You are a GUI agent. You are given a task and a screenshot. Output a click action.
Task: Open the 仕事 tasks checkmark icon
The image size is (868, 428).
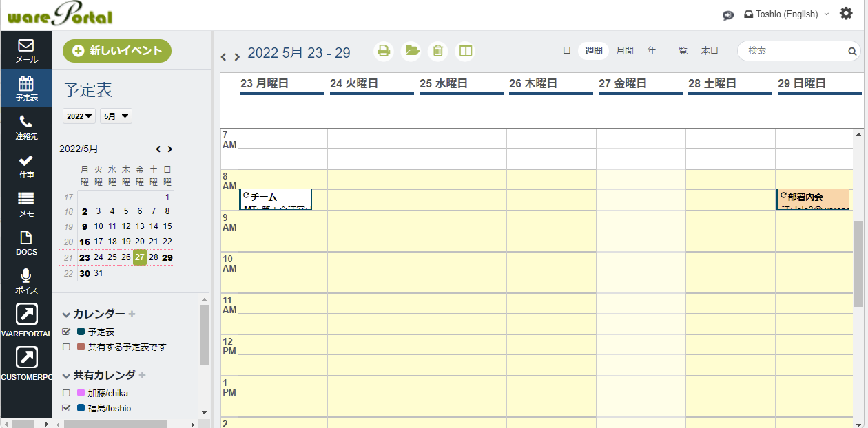(x=25, y=161)
